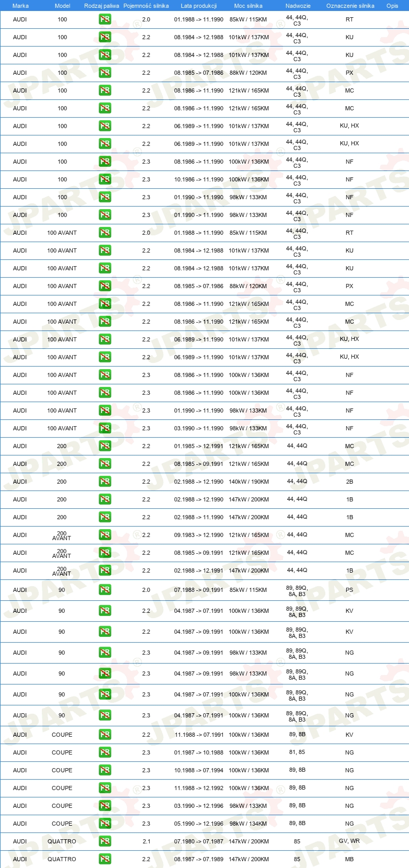
Task: Click fuel icon in AUDI 90 KV row 04.1987 -> 09.1991
Action: coord(105,632)
